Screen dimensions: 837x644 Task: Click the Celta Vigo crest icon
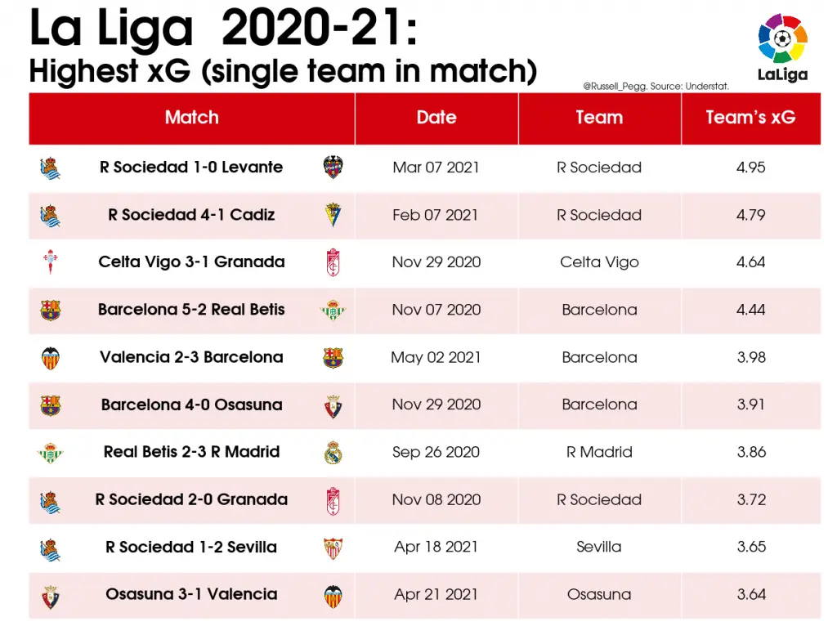pos(50,262)
